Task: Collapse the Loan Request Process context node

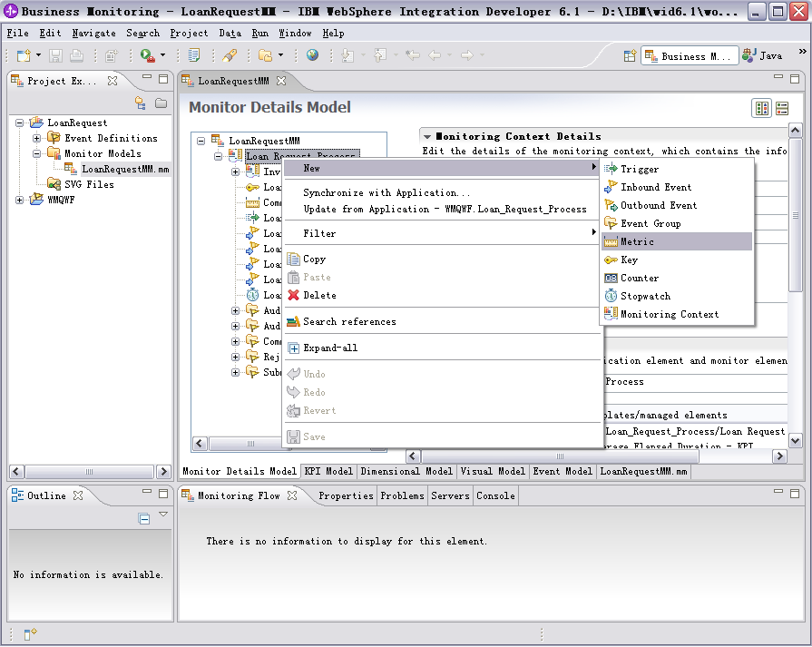Action: click(x=218, y=156)
